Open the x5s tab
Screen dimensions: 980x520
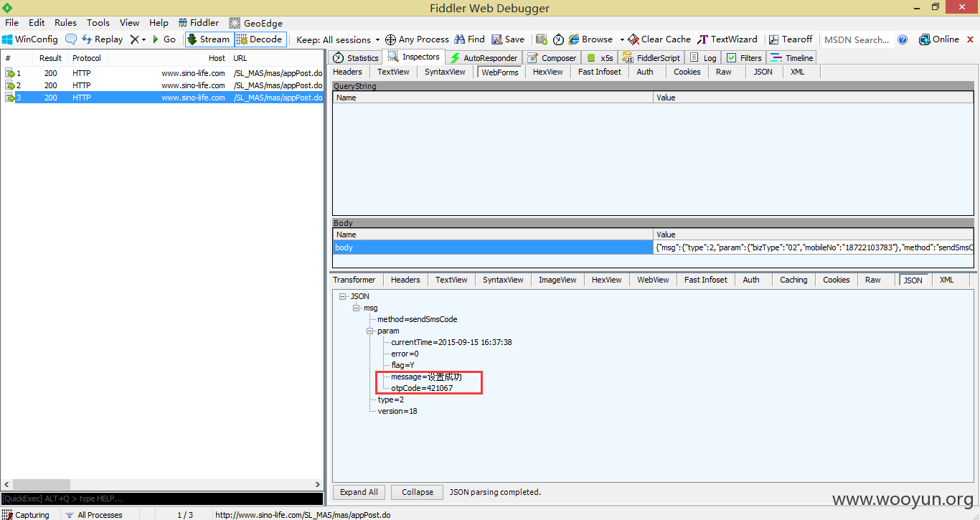[x=600, y=58]
